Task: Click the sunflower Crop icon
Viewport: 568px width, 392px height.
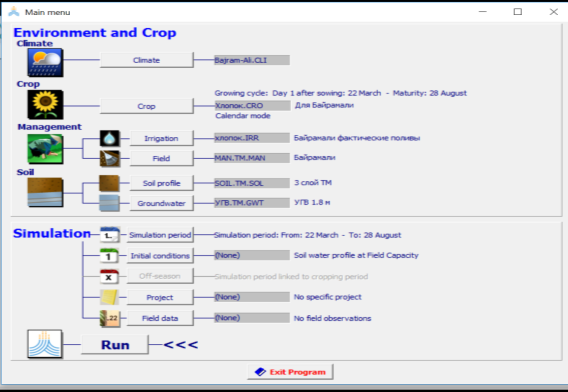Action: pos(45,105)
